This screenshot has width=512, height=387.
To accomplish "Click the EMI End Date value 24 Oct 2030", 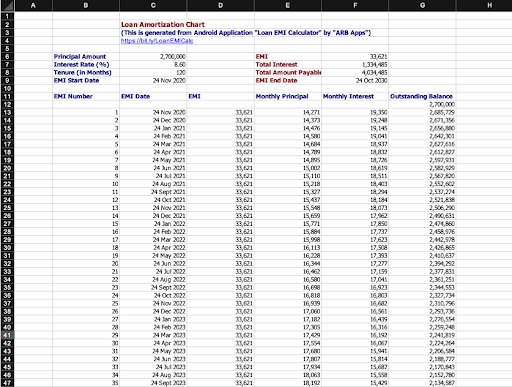I will pos(355,81).
